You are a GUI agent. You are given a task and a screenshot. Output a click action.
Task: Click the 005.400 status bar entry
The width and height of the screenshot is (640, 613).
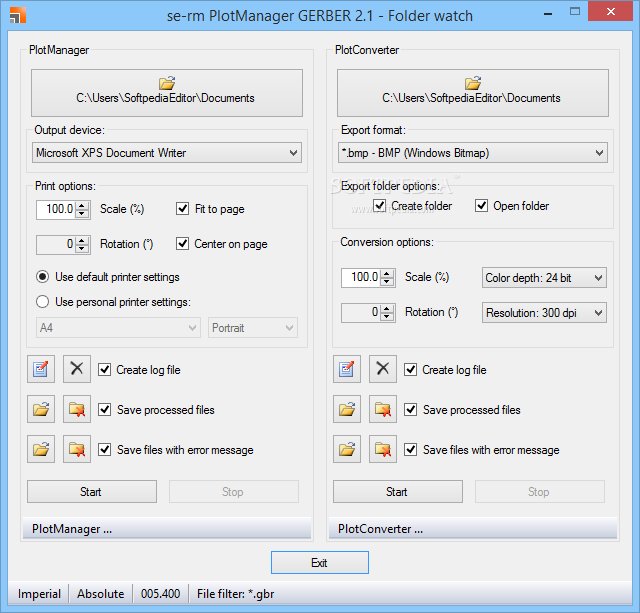pos(160,593)
